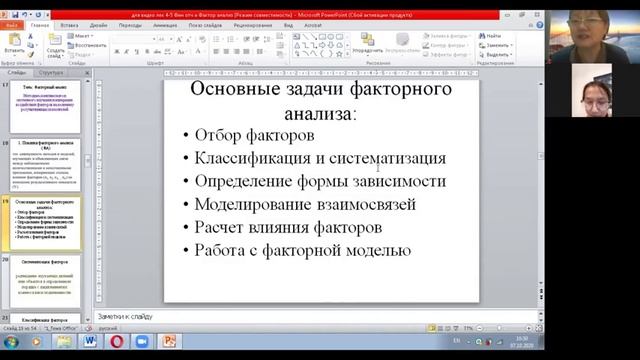Click zoom in plus button in status bar

[529, 328]
